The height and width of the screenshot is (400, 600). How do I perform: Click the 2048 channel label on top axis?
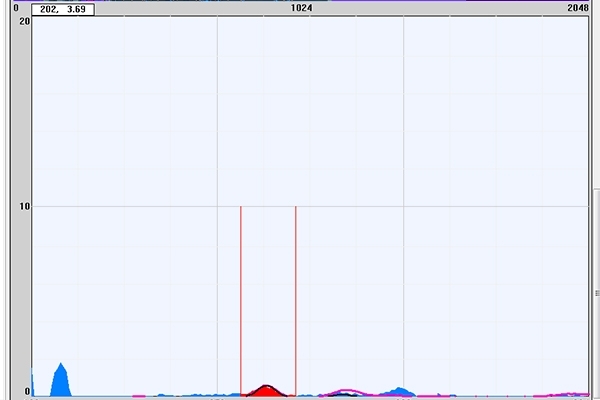(x=577, y=7)
